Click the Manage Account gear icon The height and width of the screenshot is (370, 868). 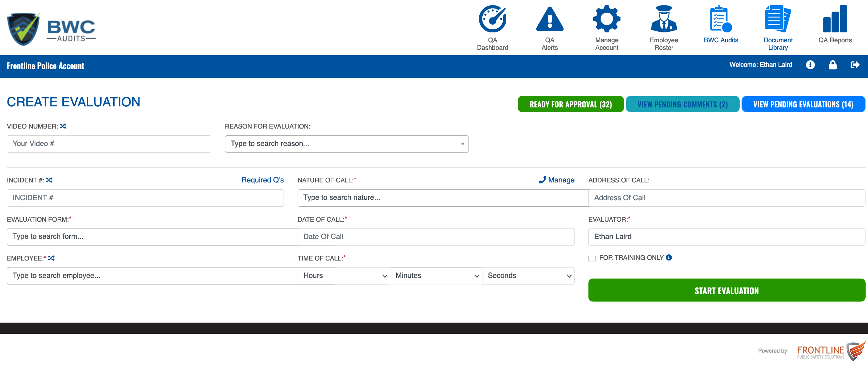coord(607,19)
